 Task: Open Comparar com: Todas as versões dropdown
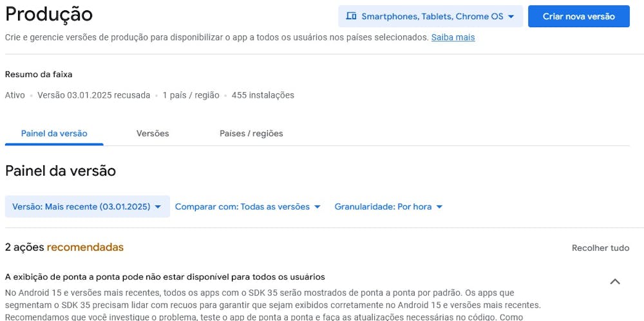point(248,206)
